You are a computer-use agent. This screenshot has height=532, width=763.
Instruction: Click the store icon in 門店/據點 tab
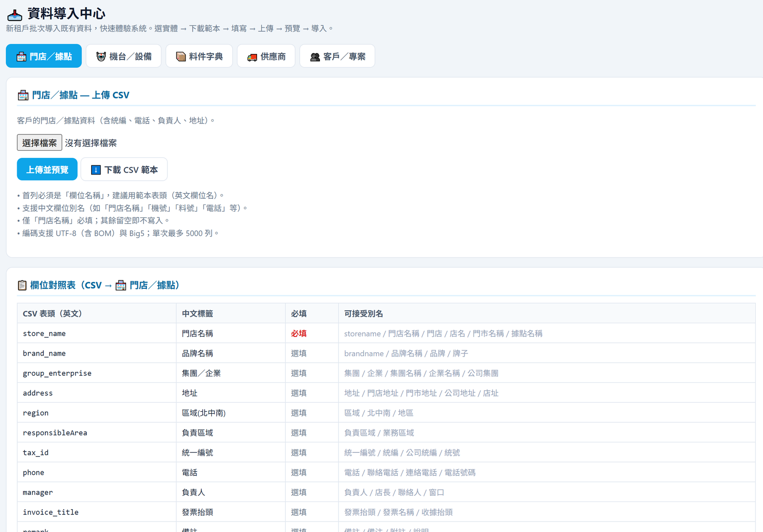(21, 57)
